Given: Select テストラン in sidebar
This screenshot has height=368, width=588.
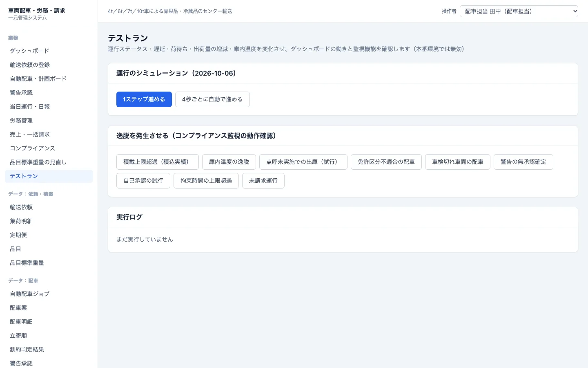Looking at the screenshot, I should [x=49, y=176].
